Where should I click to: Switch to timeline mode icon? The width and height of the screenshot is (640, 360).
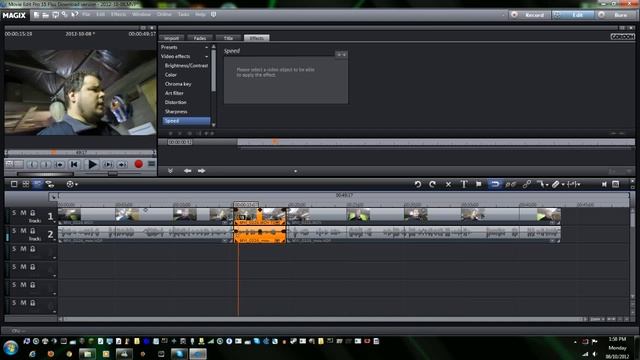pos(38,184)
